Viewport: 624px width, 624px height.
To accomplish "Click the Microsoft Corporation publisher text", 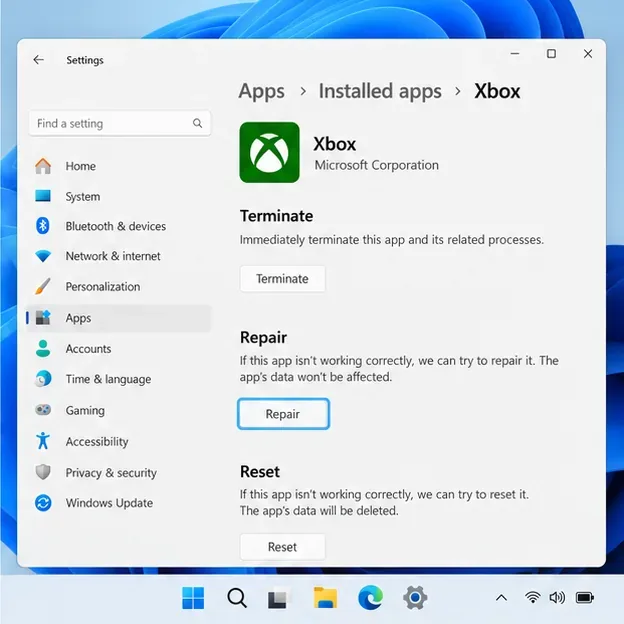I will tap(376, 165).
